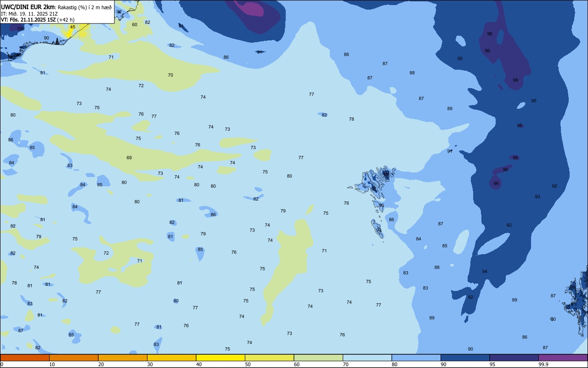Screen dimensions: 588x368
Task: Click the medium blue 80–90 legend swatch
Action: [x=416, y=357]
